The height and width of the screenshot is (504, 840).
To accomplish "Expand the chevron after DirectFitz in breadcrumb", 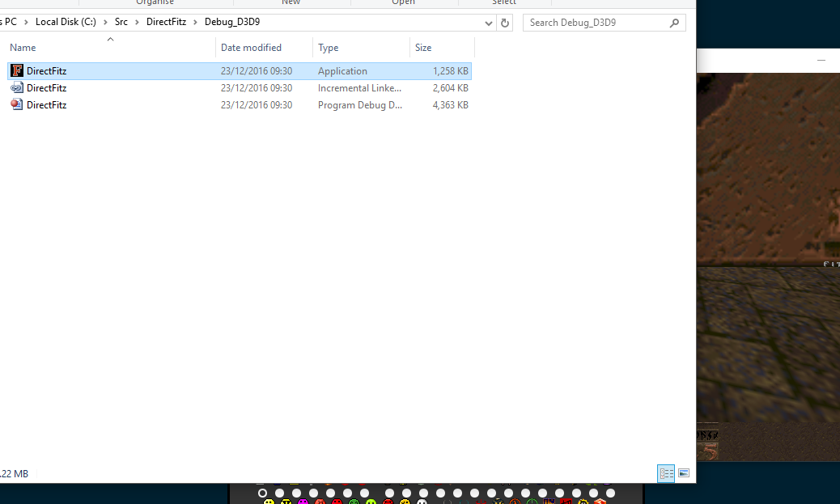I will tap(195, 23).
